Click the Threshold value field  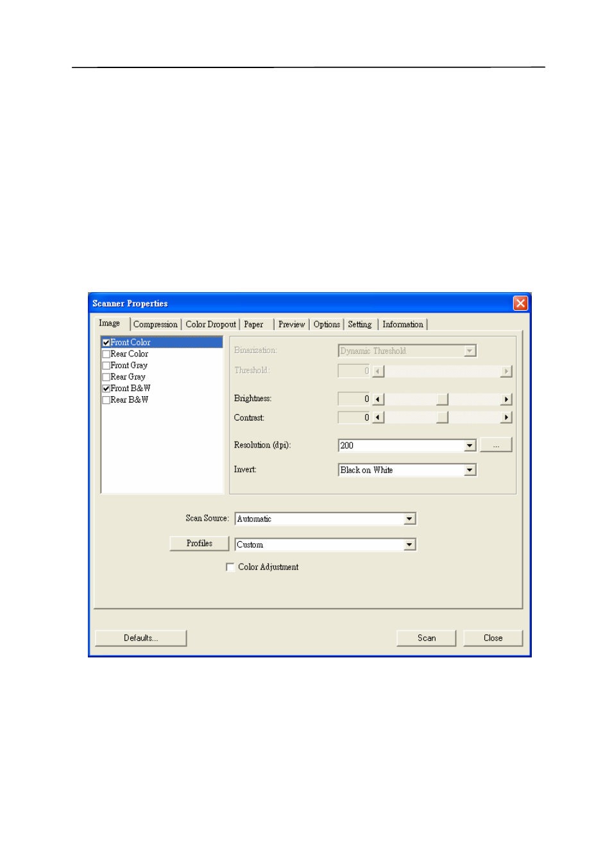tap(354, 371)
